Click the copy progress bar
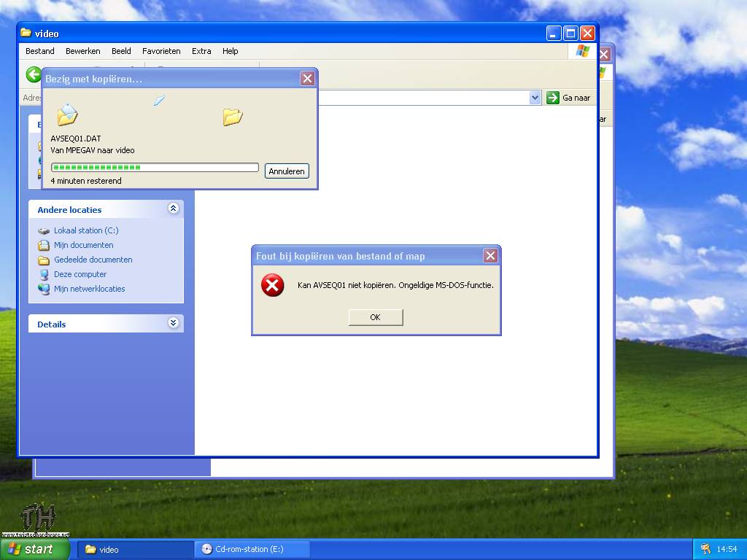The image size is (747, 560). point(155,167)
